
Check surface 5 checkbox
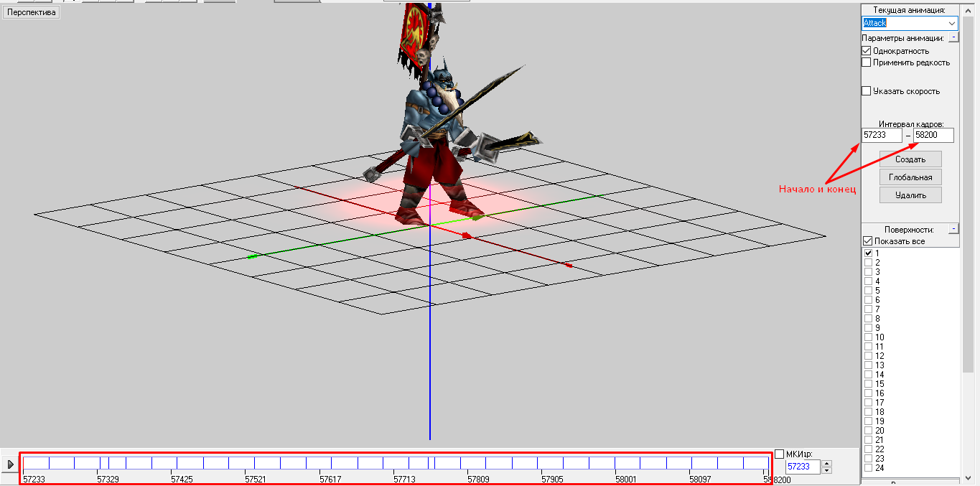868,291
